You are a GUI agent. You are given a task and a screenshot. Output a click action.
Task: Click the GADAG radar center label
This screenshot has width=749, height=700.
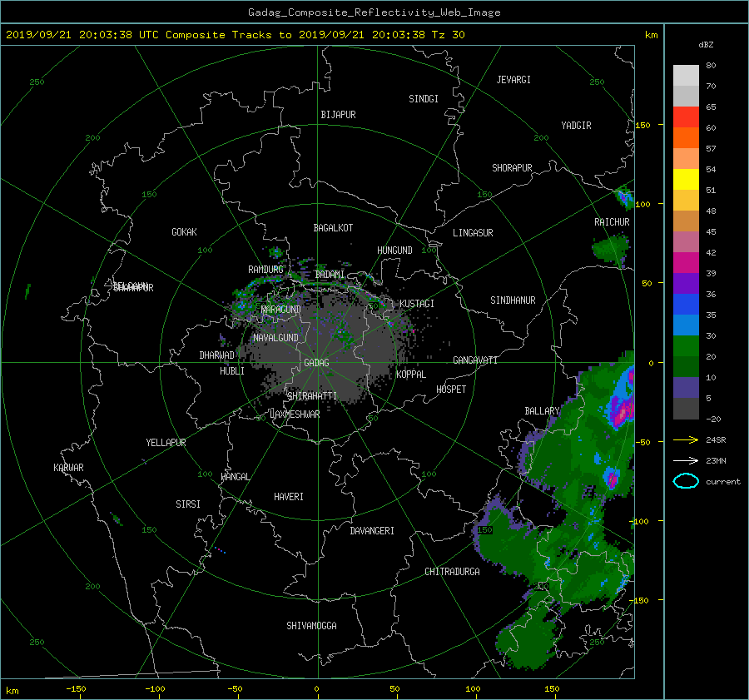(316, 363)
